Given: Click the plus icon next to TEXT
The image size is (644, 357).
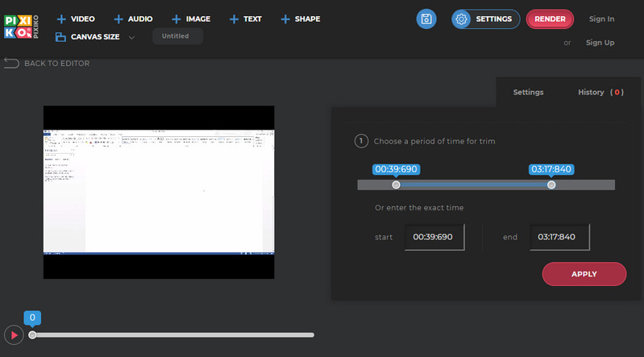Looking at the screenshot, I should tap(234, 19).
